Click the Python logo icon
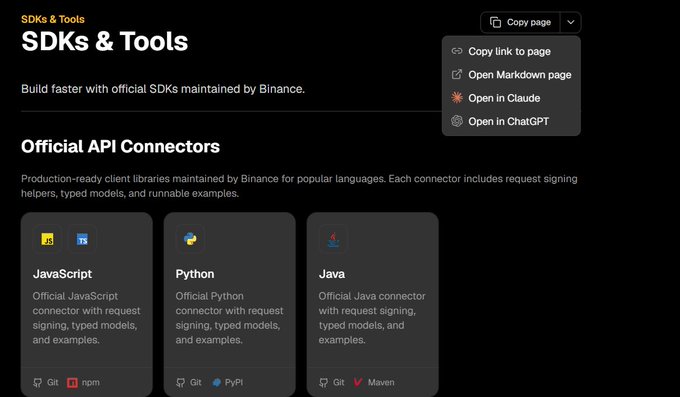The width and height of the screenshot is (680, 397). (190, 239)
